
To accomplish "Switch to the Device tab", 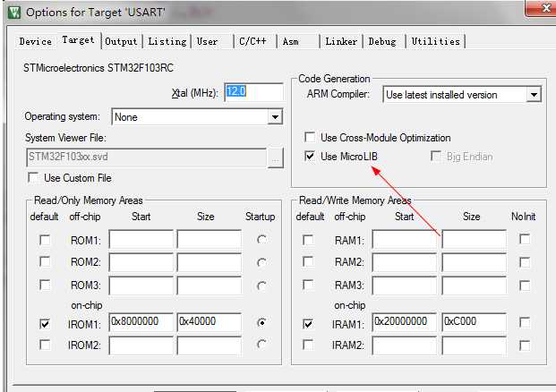I will [x=36, y=41].
